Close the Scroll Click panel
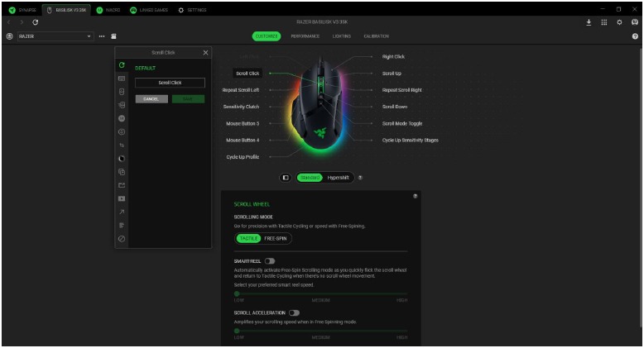This screenshot has height=348, width=644. (205, 53)
